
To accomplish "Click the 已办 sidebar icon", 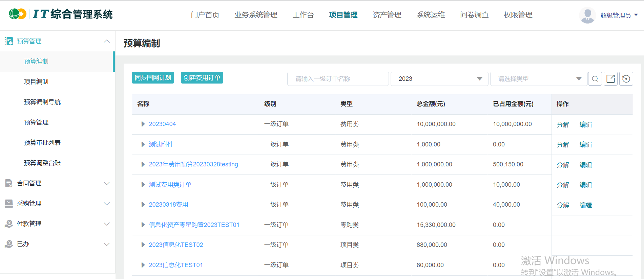I will pyautogui.click(x=9, y=244).
